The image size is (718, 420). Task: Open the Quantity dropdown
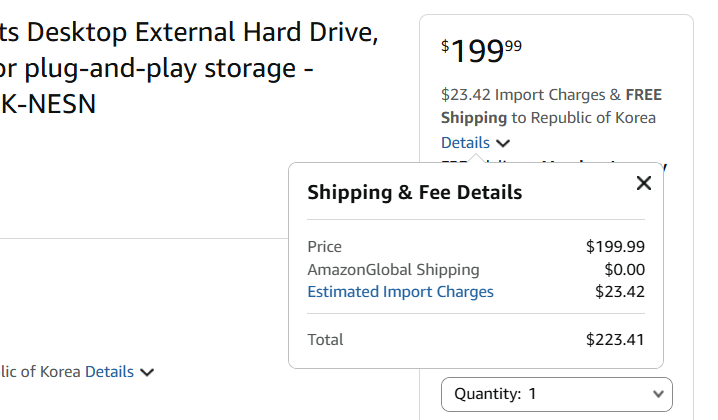point(556,394)
